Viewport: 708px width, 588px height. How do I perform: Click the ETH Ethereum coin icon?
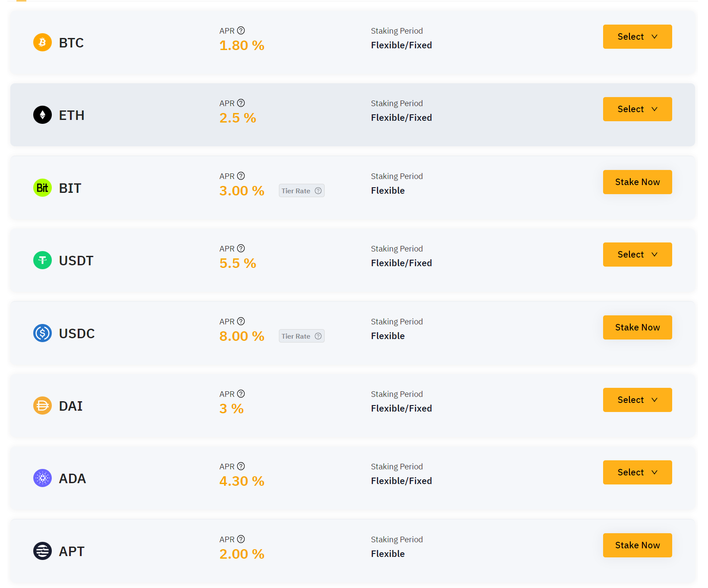(x=42, y=115)
